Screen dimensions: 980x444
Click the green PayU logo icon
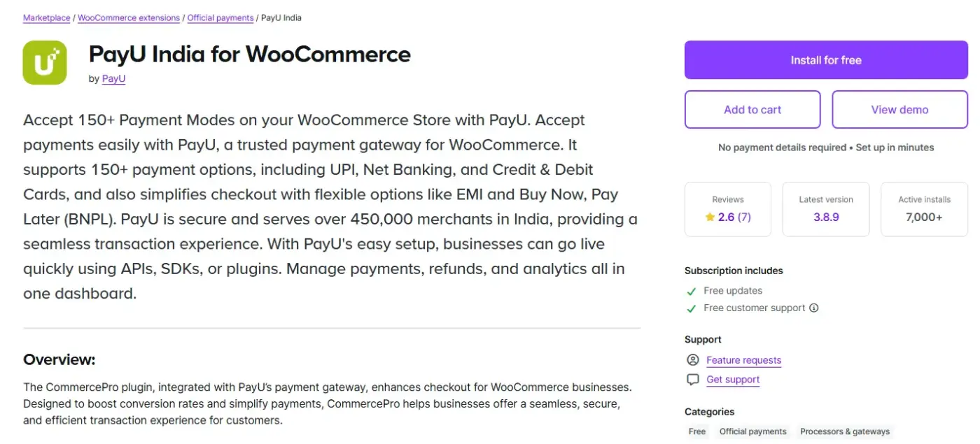(x=45, y=62)
